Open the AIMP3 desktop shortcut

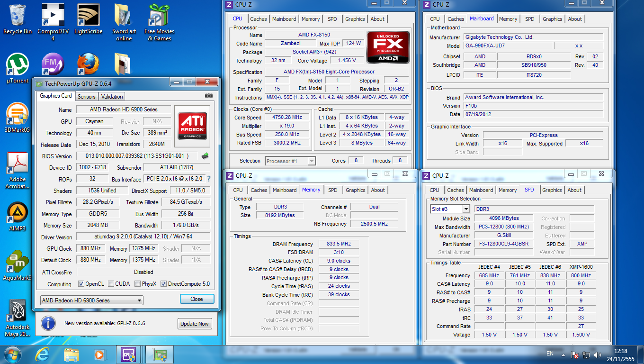tap(18, 217)
